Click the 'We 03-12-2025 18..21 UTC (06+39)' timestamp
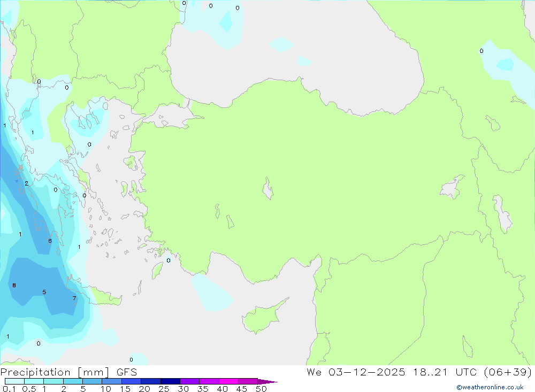 (419, 372)
